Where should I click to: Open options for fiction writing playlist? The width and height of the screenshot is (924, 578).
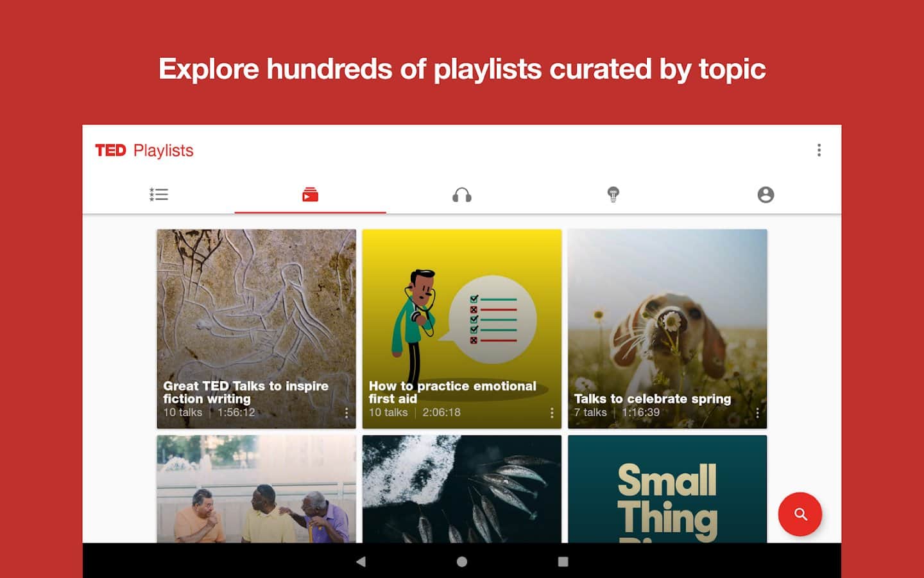pyautogui.click(x=346, y=413)
